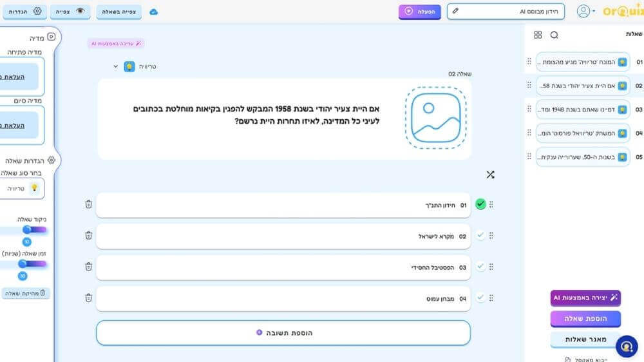
Task: Click the purple הפעלה launch button
Action: (419, 12)
